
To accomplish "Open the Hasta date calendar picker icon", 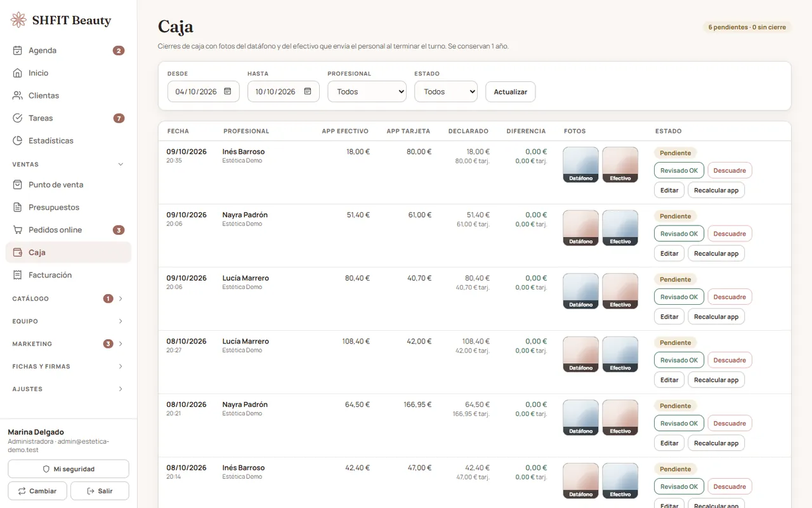I will pos(308,91).
